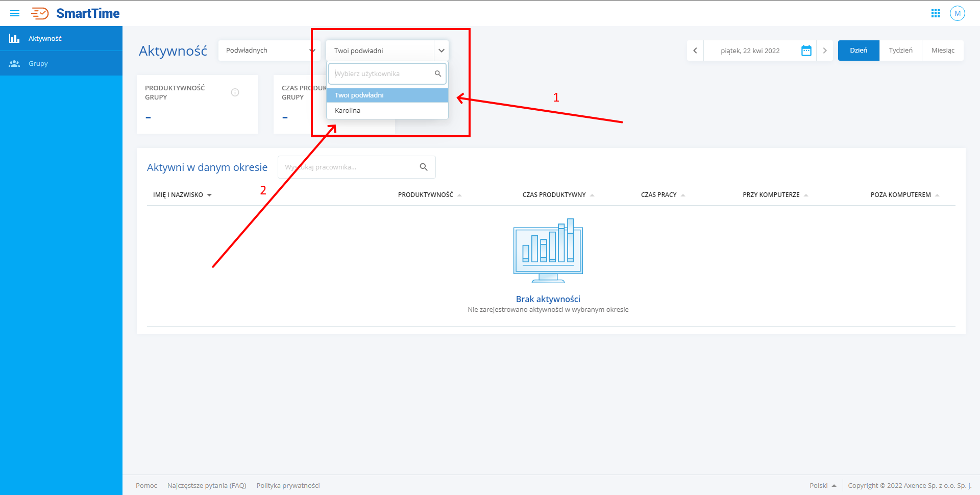Viewport: 980px width, 495px height.
Task: Open the user profile avatar M
Action: [957, 13]
